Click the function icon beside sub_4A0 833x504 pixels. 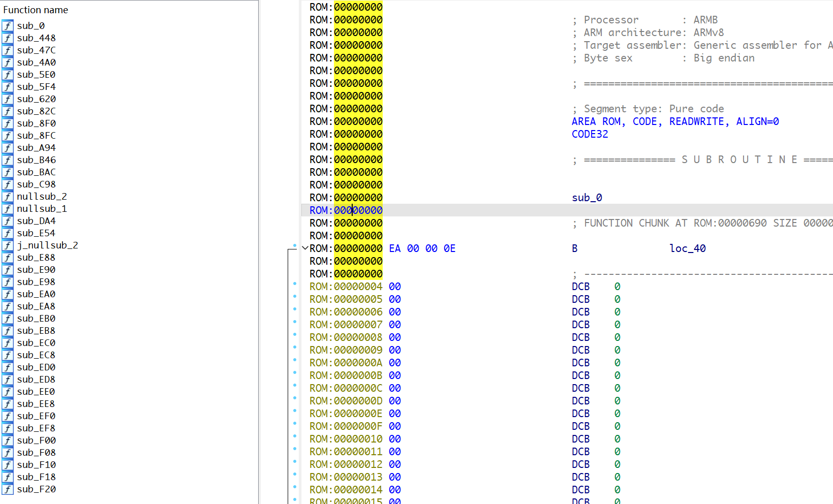[x=8, y=62]
